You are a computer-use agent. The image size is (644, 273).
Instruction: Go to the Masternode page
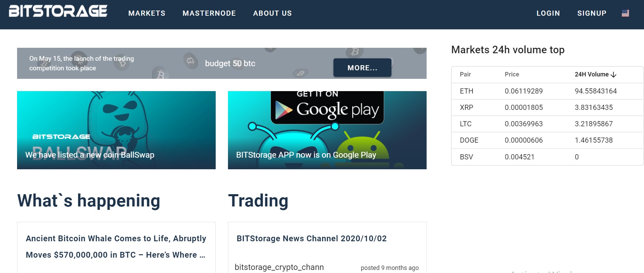pyautogui.click(x=209, y=13)
